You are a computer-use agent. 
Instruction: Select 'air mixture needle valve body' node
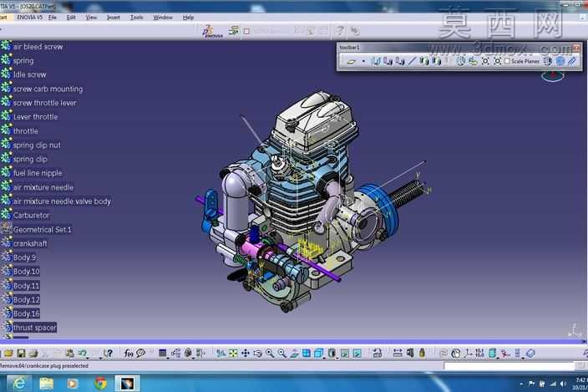pyautogui.click(x=63, y=201)
